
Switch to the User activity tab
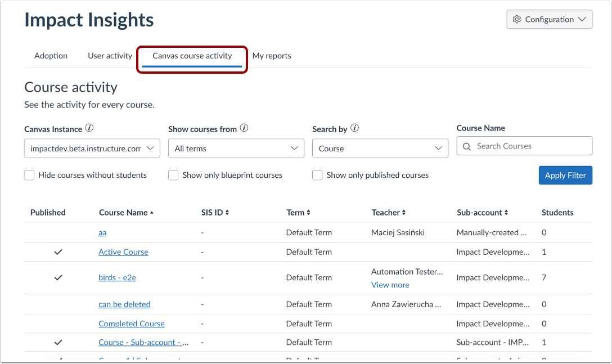[x=110, y=56]
